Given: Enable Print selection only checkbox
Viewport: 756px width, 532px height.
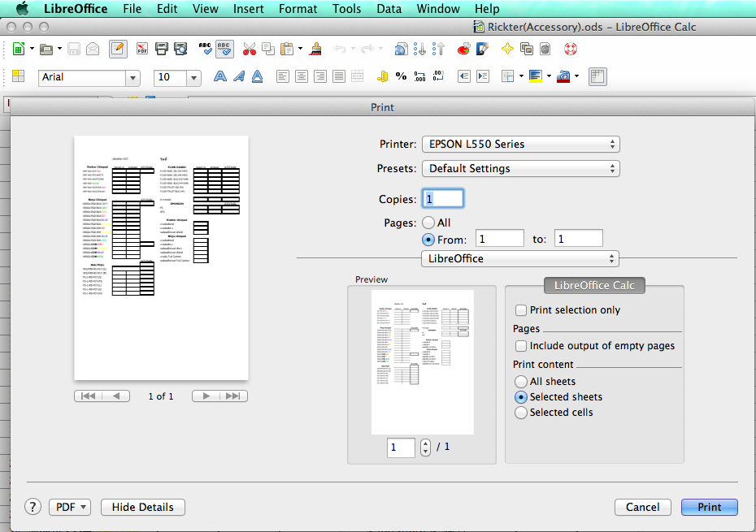Looking at the screenshot, I should click(x=521, y=309).
